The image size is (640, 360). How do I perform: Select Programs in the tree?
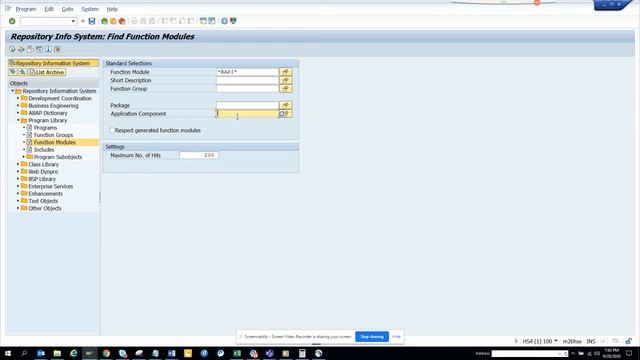(45, 128)
